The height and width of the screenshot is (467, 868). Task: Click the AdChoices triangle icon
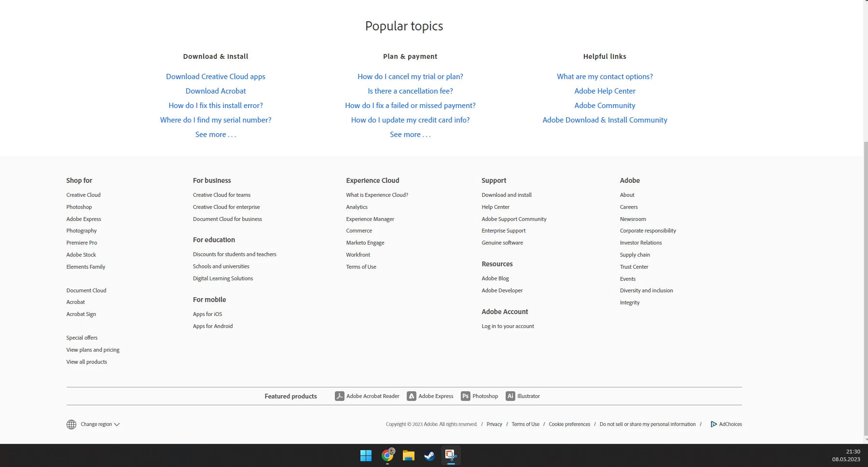[714, 425]
